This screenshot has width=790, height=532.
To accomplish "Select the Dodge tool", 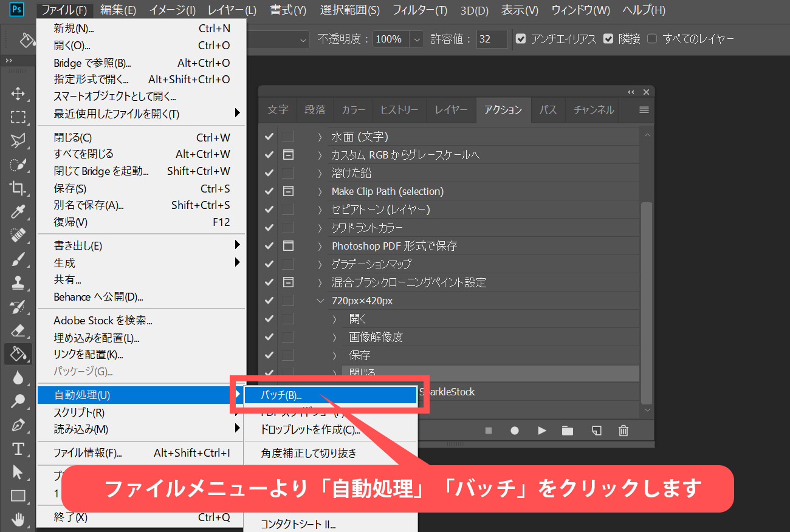I will [18, 401].
